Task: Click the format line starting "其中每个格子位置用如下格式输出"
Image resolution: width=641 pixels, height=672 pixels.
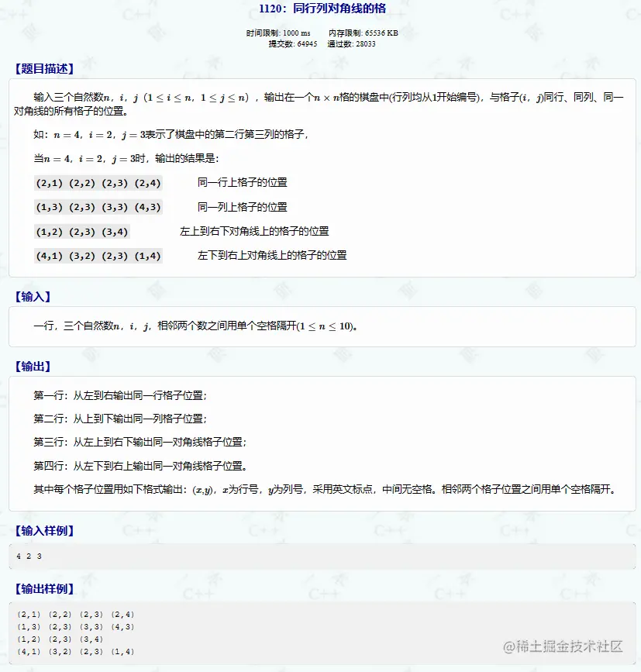Action: tap(325, 489)
